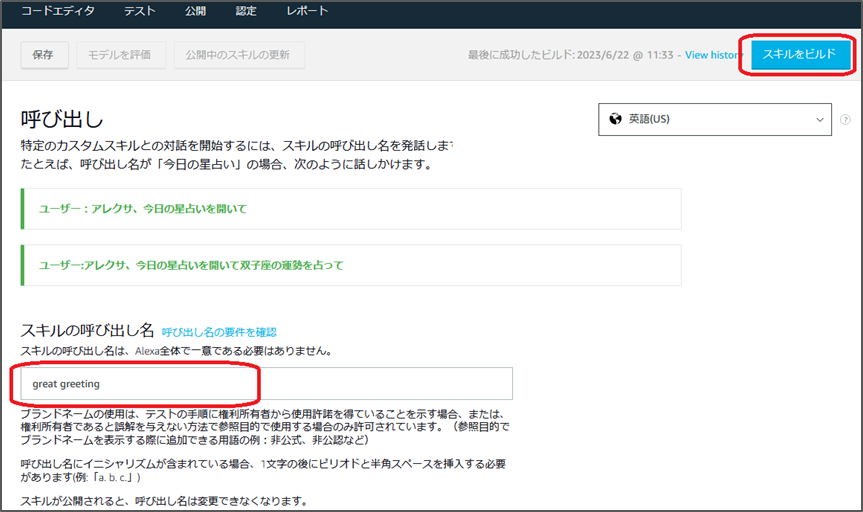Select example text 双子座の運勢を占って
Viewport: 863px width, 512px height.
click(x=292, y=265)
